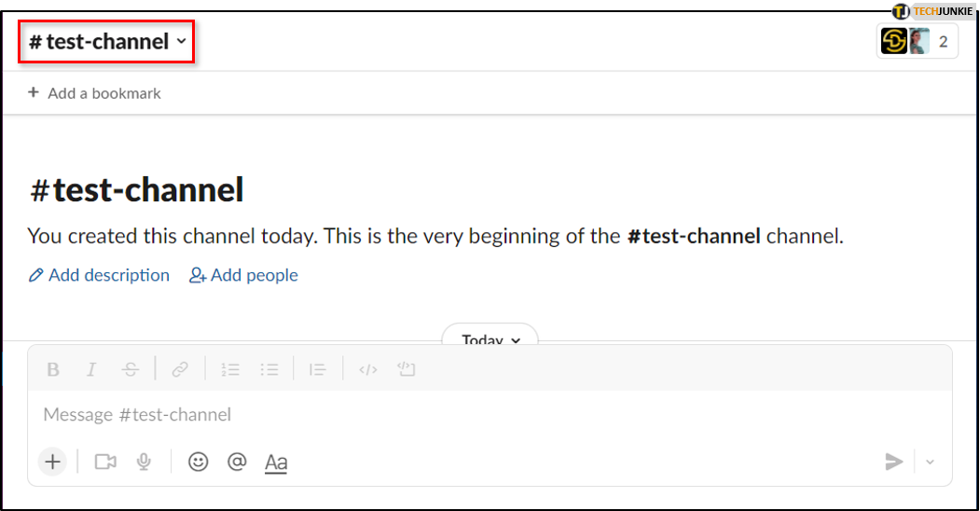Screen dimensions: 980x511
Task: Apply blockquote formatting
Action: 318,369
